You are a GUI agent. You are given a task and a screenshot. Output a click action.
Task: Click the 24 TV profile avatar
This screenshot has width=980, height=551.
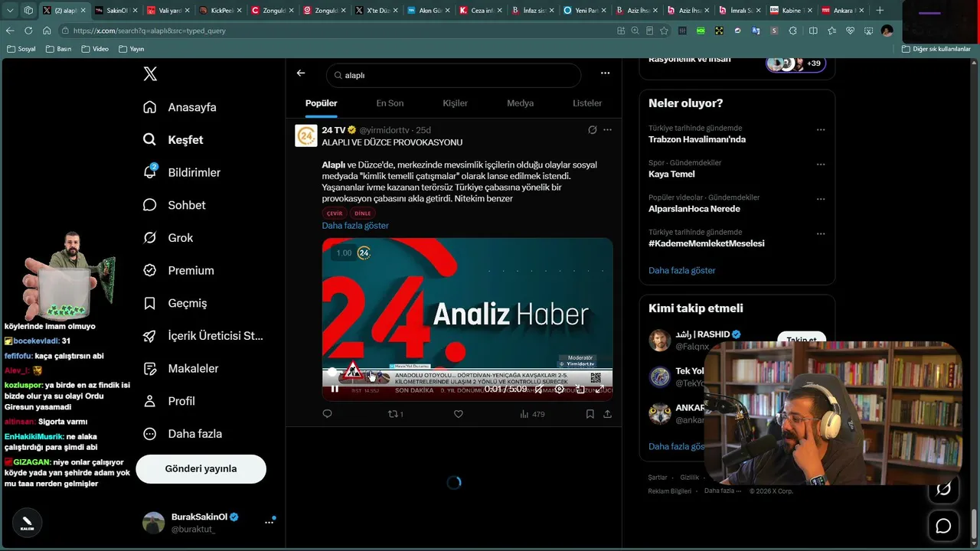point(306,135)
